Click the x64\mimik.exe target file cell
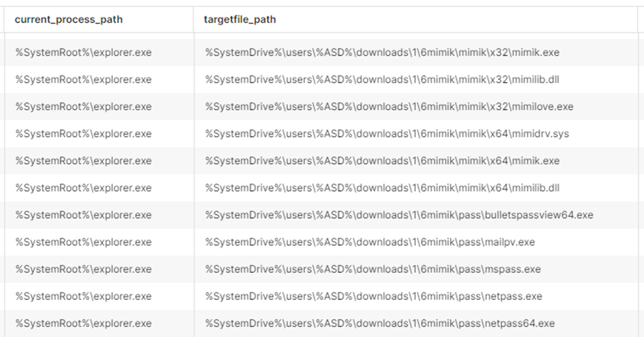This screenshot has width=644, height=337. click(382, 161)
